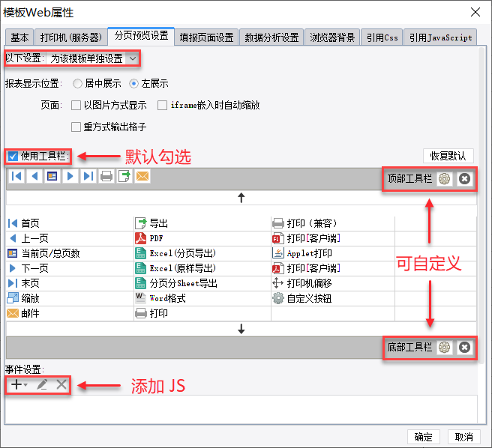Image resolution: width=492 pixels, height=448 pixels.
Task: Switch to 引用JavaScript tab
Action: (440, 37)
